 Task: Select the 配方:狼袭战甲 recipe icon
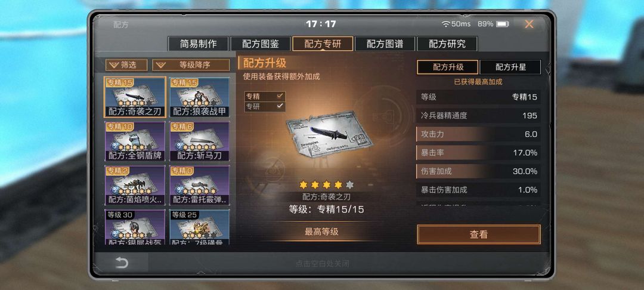[x=200, y=97]
